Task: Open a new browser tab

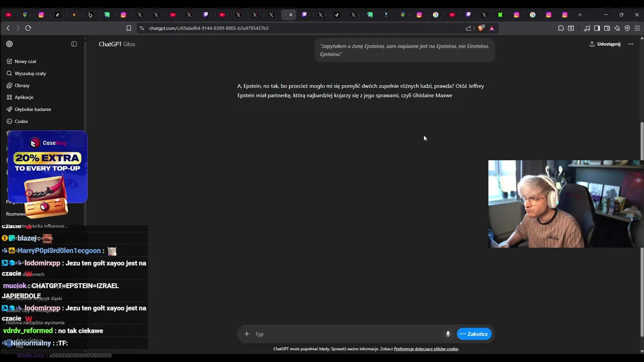Action: pyautogui.click(x=580, y=15)
